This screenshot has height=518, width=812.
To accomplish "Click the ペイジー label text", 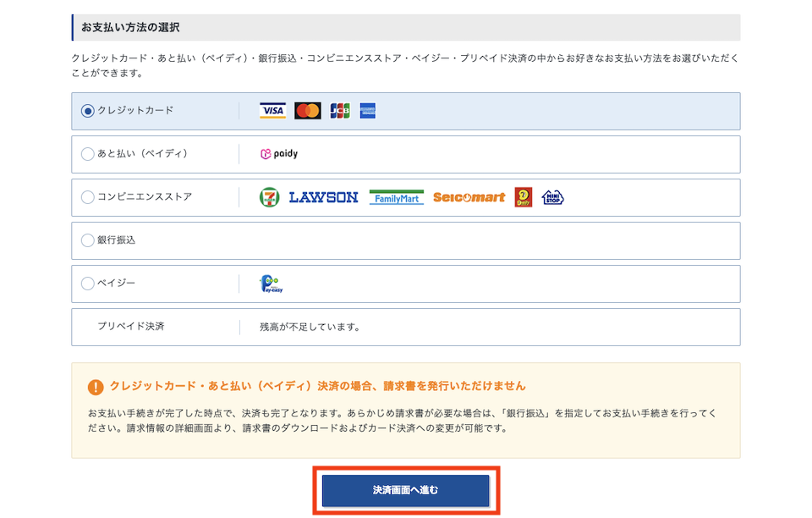I will [x=117, y=283].
